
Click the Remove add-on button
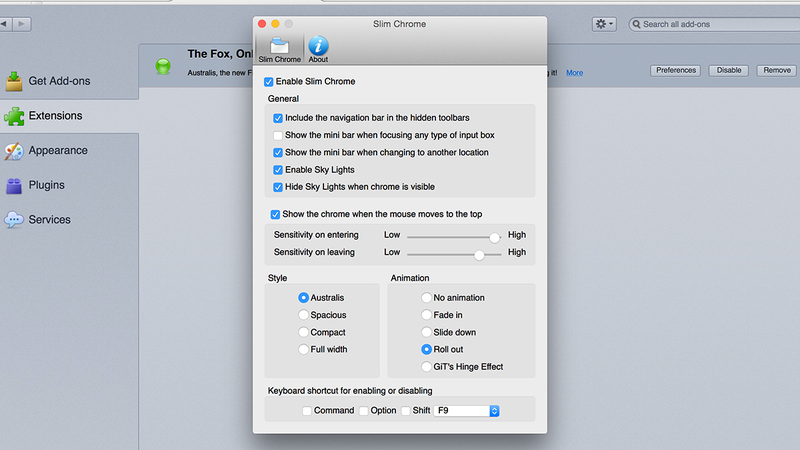coord(777,70)
